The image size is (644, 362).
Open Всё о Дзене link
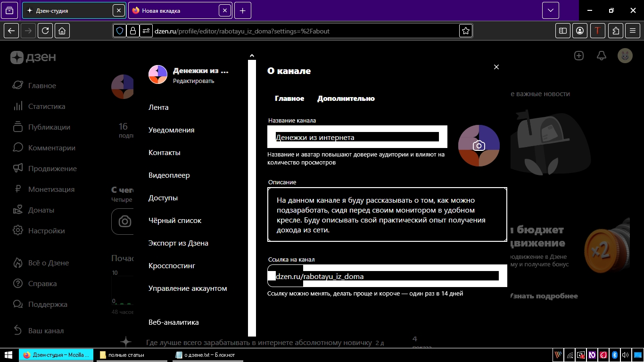[41, 263]
